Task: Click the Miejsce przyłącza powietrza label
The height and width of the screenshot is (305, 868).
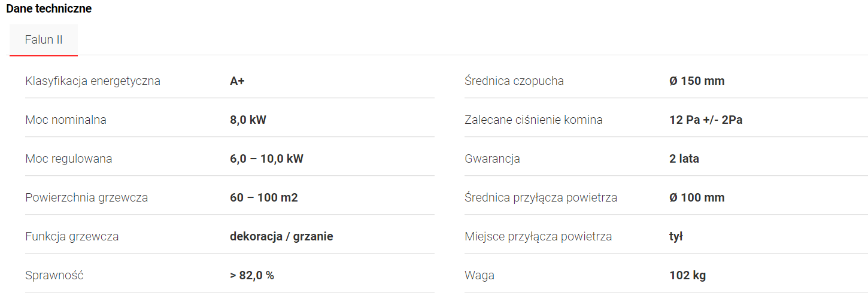Action: [538, 236]
